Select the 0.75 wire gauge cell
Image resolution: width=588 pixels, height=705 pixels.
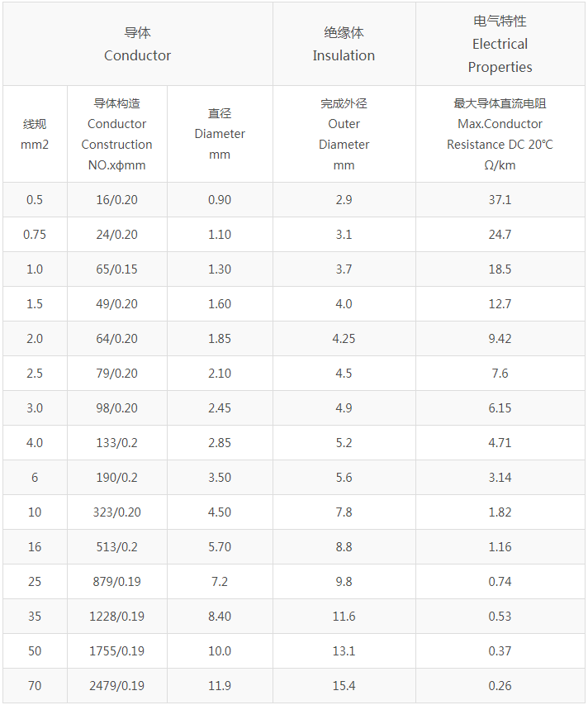point(35,235)
